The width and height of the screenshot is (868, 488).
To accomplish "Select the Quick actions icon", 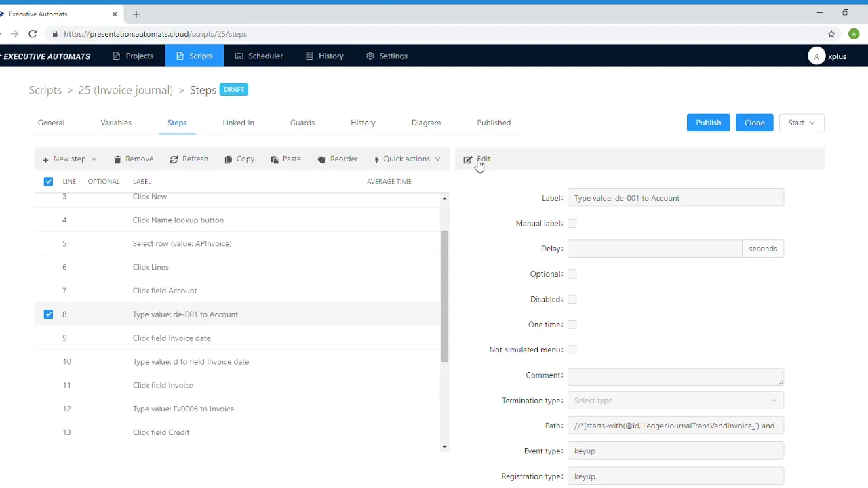I will click(x=376, y=159).
